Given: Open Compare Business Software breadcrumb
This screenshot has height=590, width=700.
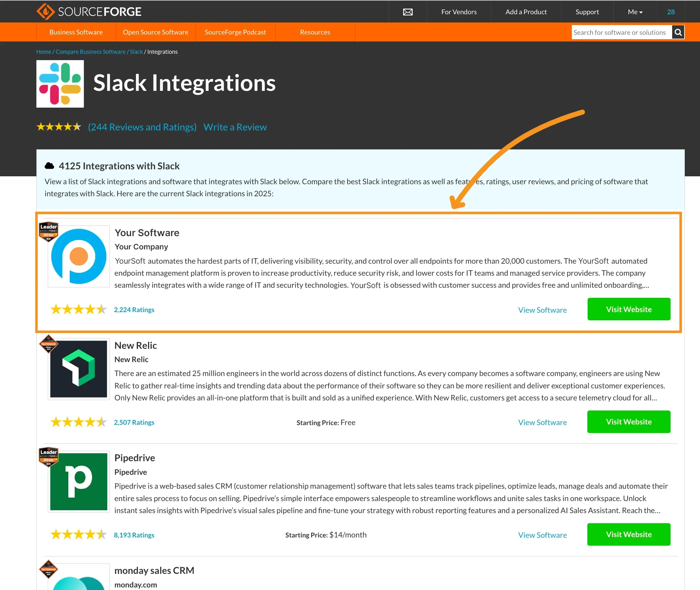Looking at the screenshot, I should pos(90,52).
